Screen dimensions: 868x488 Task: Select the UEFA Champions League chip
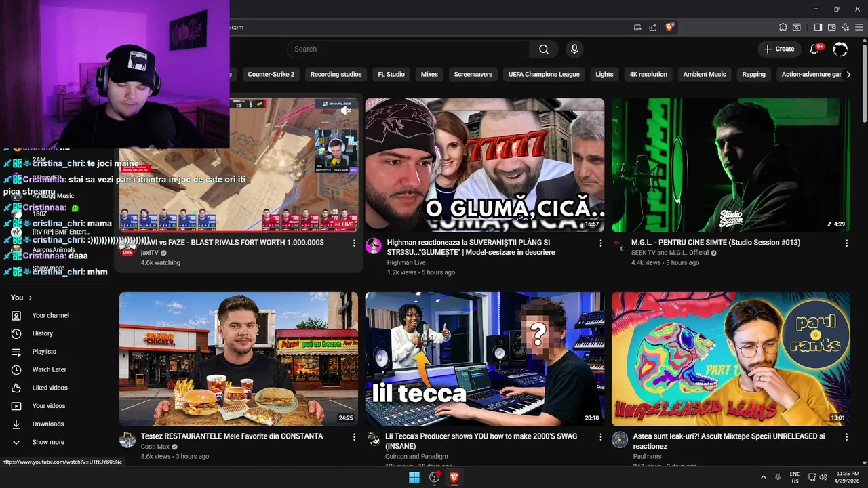pos(544,75)
